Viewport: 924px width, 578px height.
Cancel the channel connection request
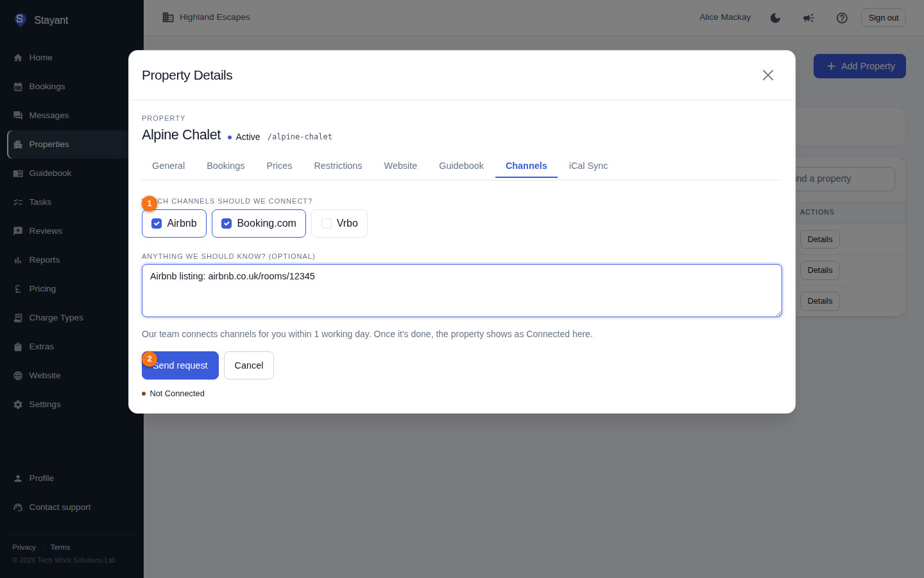(249, 365)
